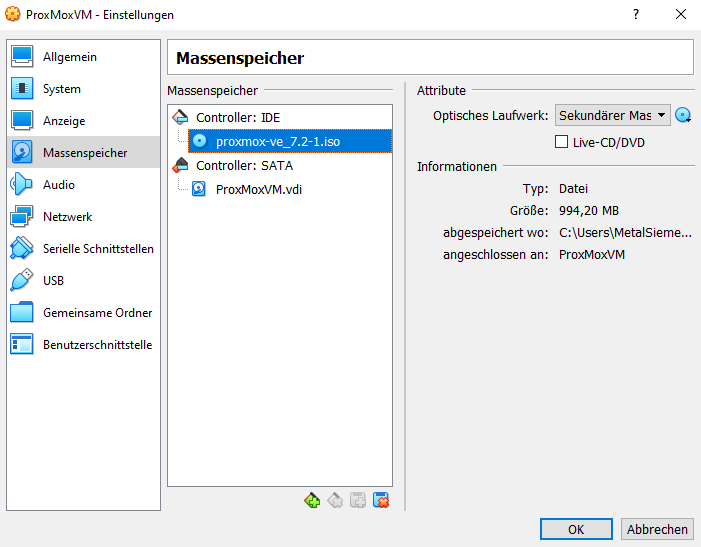Click the Massenspeicher hard disk sidebar icon
Viewport: 701px width, 547px height.
click(x=22, y=152)
